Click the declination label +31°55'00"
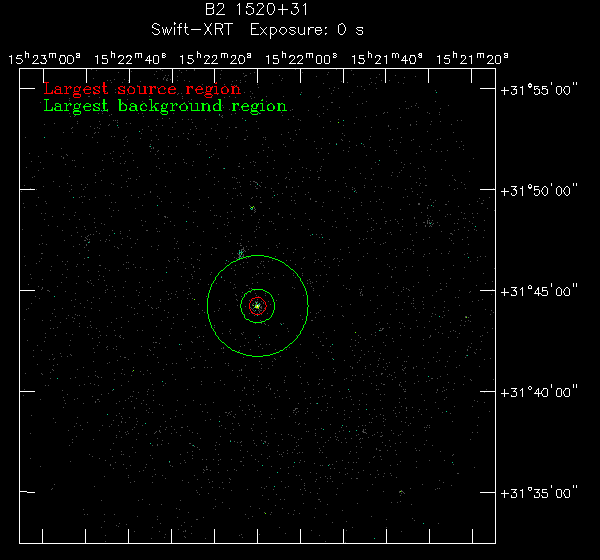The image size is (600, 560). pos(539,90)
